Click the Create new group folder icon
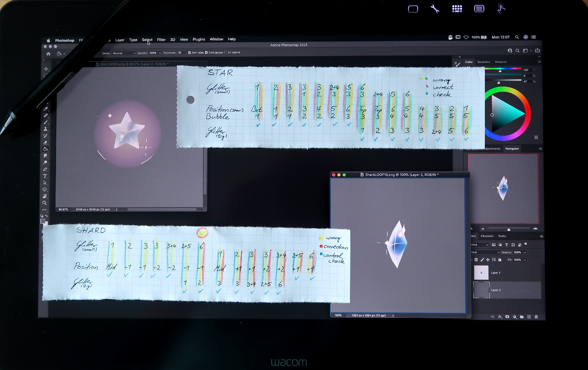The image size is (588, 370). tap(522, 317)
